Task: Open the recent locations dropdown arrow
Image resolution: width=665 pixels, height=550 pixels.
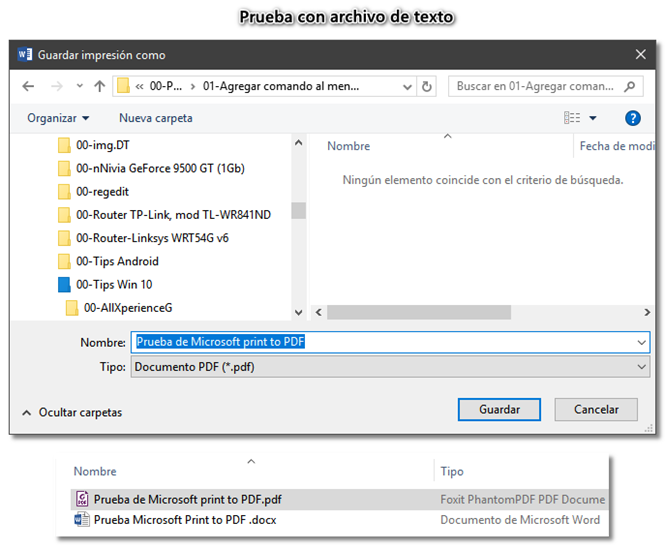Action: coord(80,86)
